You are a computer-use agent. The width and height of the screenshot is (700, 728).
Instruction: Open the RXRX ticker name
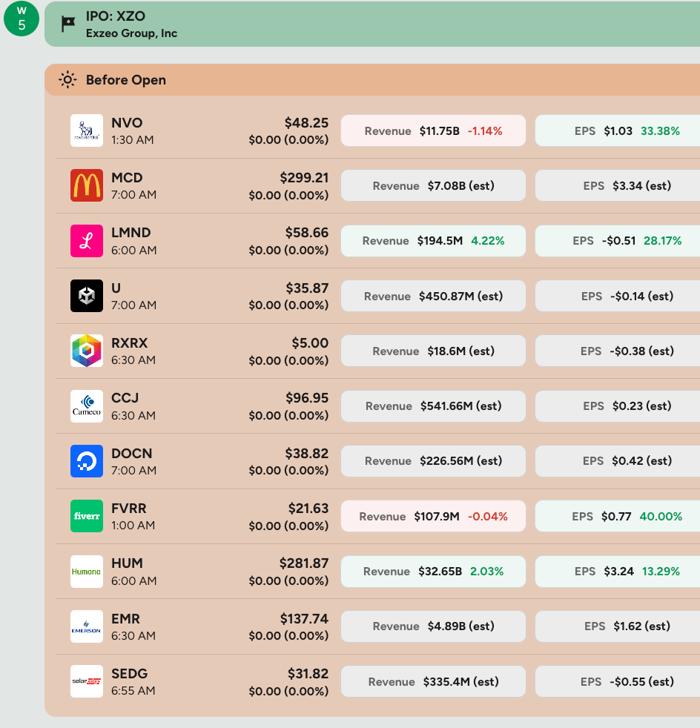pyautogui.click(x=130, y=343)
